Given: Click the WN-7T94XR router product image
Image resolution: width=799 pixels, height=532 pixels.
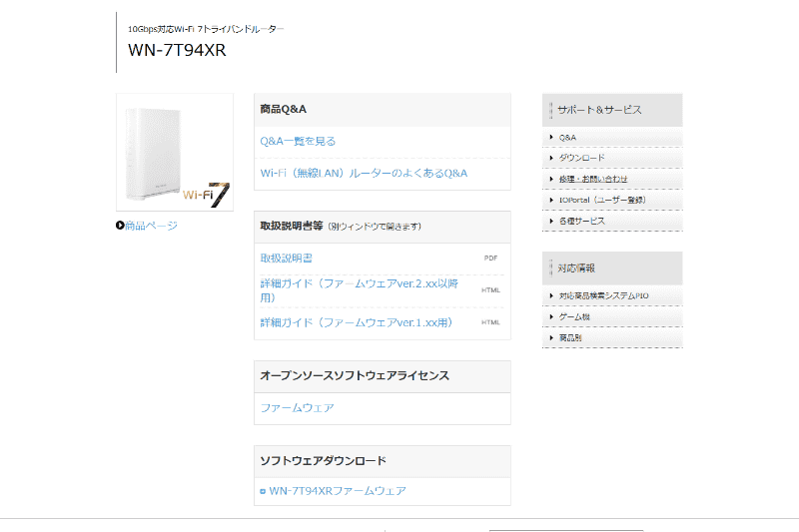Looking at the screenshot, I should (175, 153).
